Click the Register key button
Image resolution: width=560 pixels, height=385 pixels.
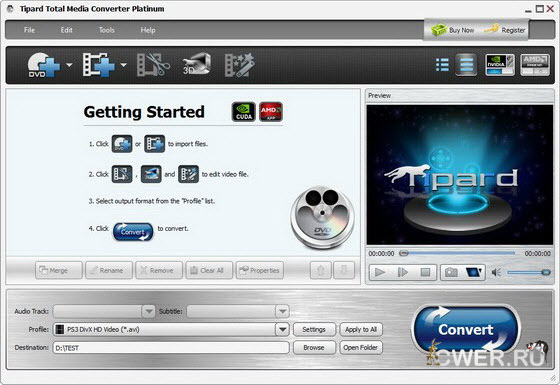point(505,30)
